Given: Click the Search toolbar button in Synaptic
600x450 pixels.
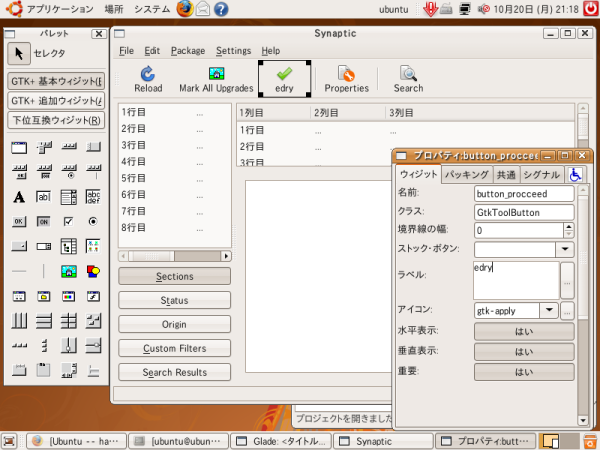Looking at the screenshot, I should (x=408, y=79).
